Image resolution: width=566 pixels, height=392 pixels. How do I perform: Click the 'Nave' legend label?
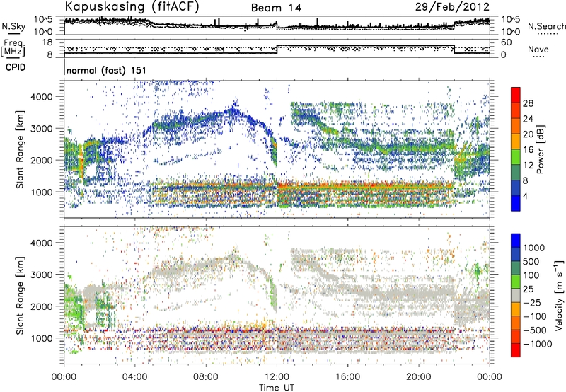click(x=538, y=50)
